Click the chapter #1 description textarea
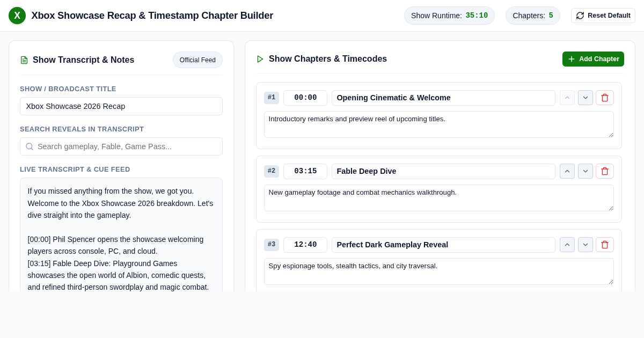Viewport: 644px width, 338px height. tap(439, 124)
